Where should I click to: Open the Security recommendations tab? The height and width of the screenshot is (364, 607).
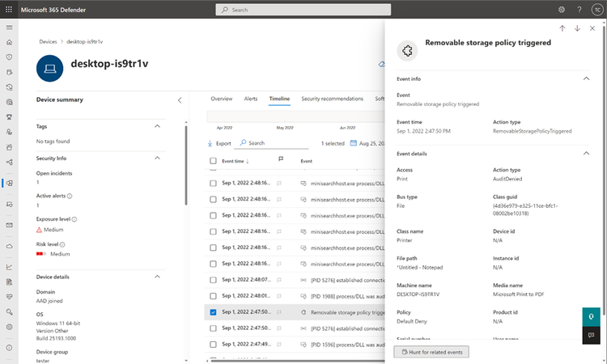tap(332, 99)
